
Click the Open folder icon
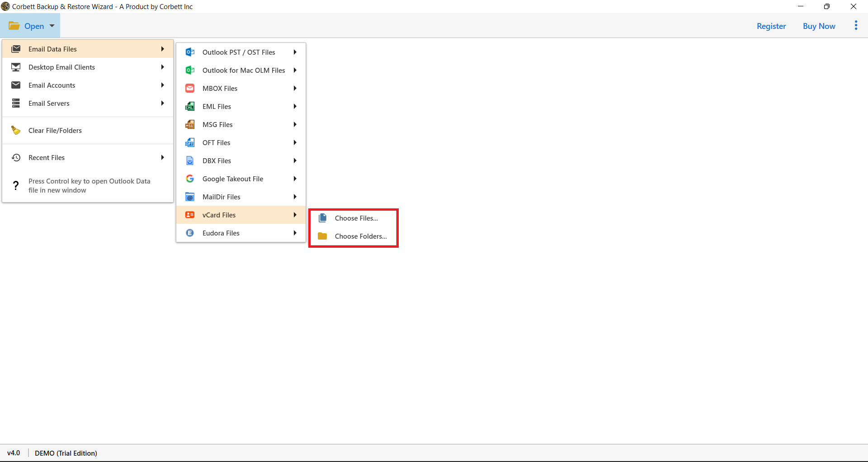point(14,26)
